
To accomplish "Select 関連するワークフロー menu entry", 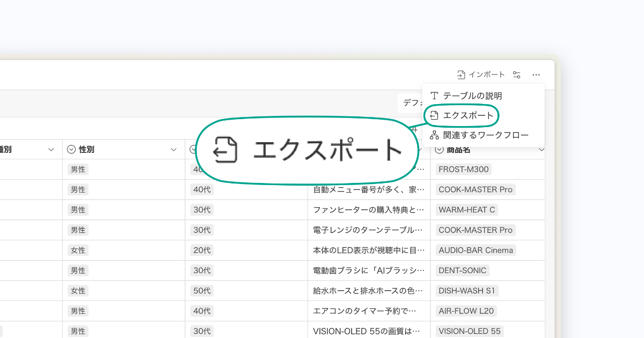I will [x=484, y=135].
